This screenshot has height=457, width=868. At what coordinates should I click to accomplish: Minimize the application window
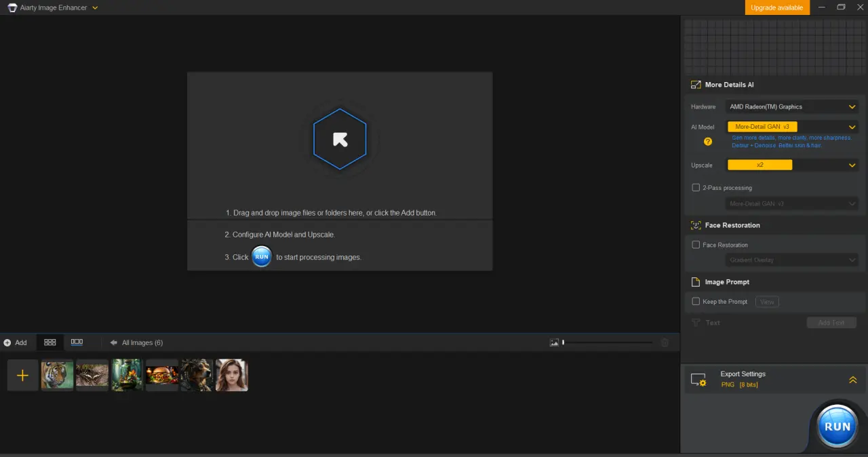(x=822, y=7)
